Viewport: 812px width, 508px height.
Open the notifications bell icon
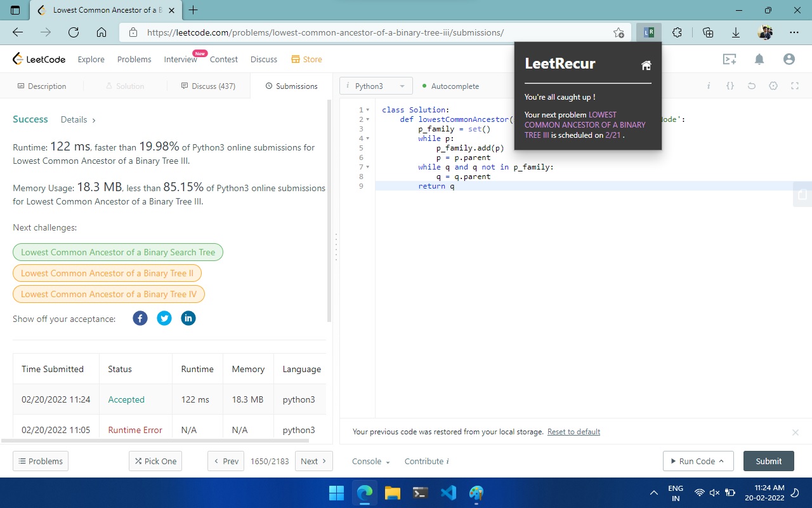[x=759, y=59]
